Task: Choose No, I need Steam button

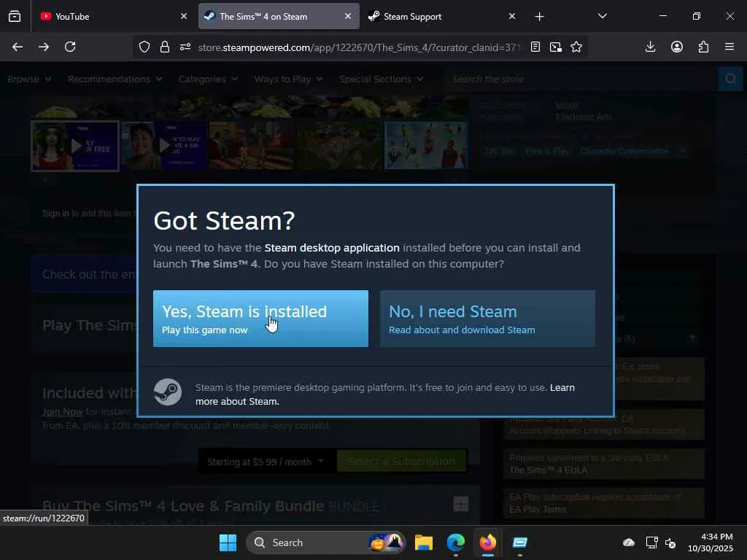Action: tap(487, 319)
